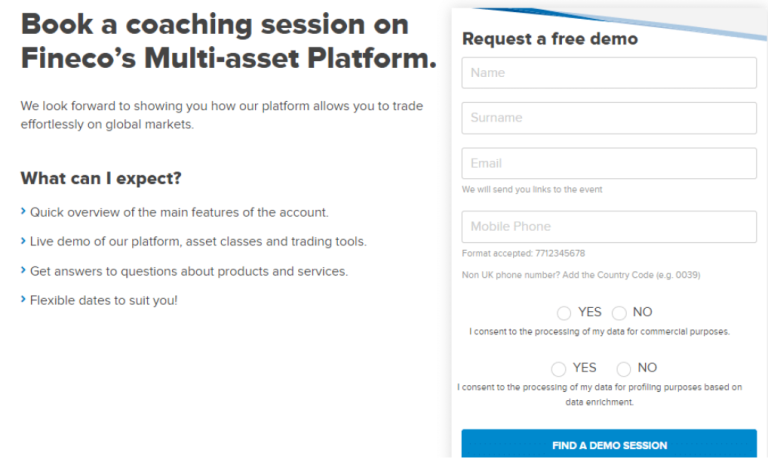This screenshot has height=462, width=768.
Task: Click the Book a coaching session headline
Action: point(228,41)
